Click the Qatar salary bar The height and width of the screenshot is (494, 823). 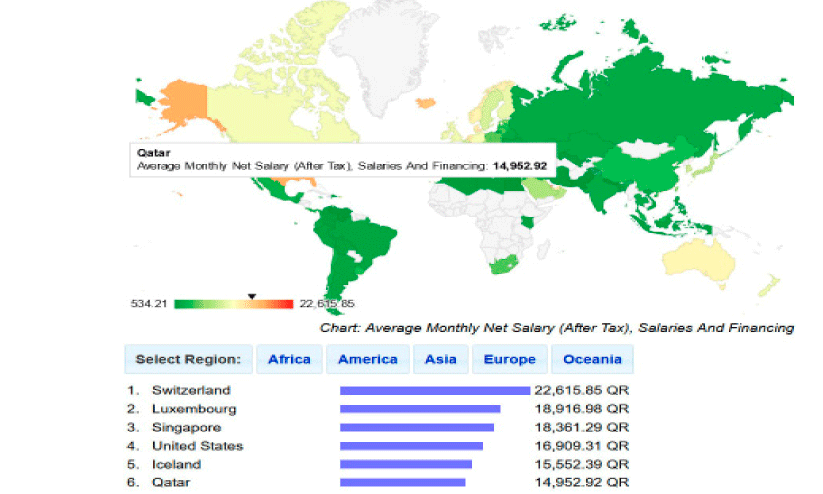(402, 482)
